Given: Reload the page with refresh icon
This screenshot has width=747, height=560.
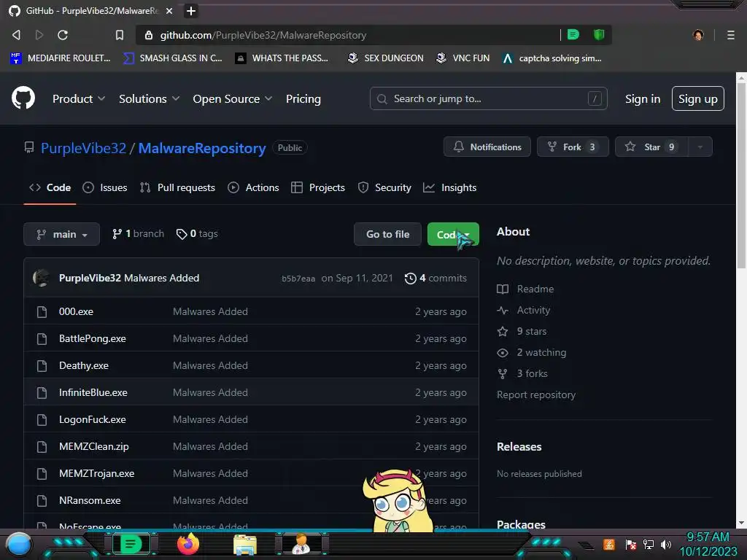Looking at the screenshot, I should click(63, 35).
